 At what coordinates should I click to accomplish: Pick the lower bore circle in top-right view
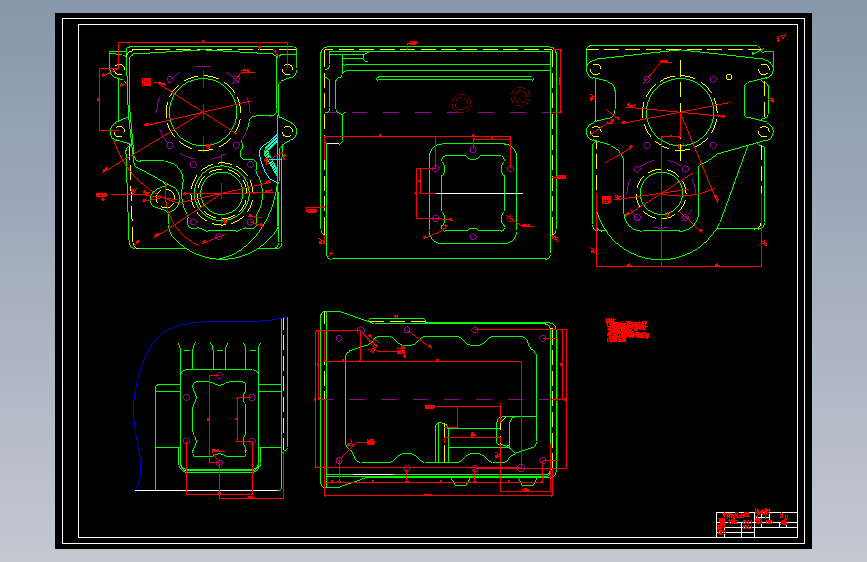(661, 194)
